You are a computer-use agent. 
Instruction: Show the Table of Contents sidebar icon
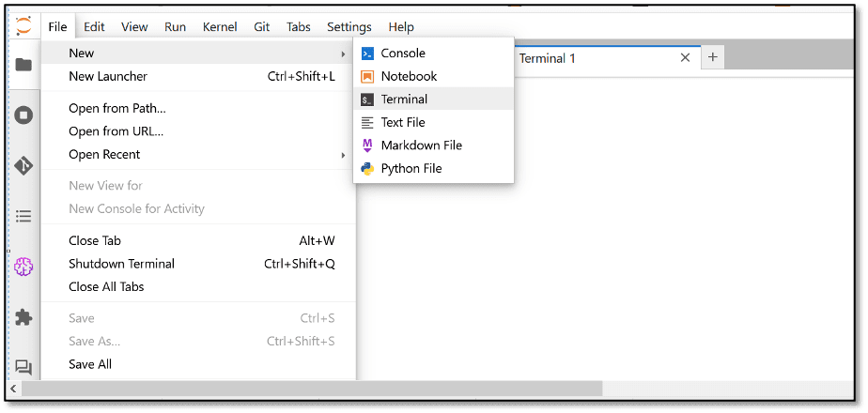23,216
